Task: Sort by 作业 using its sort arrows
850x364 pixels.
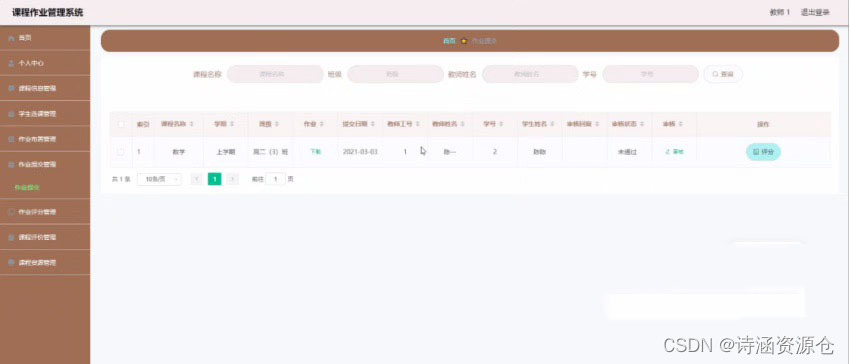Action: tap(321, 124)
